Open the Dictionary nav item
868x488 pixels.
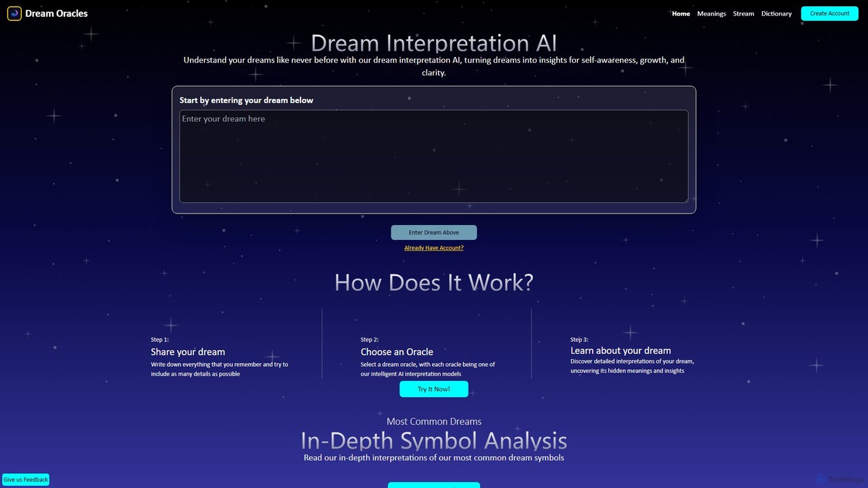click(776, 14)
